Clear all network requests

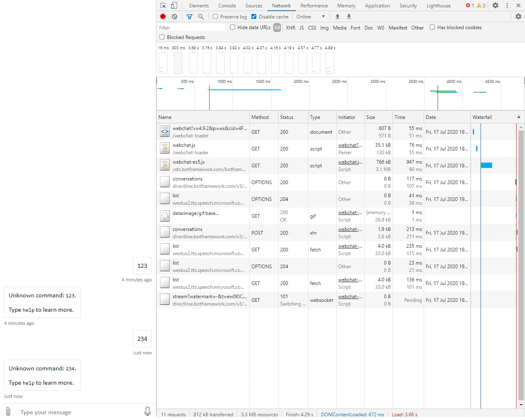coord(174,16)
